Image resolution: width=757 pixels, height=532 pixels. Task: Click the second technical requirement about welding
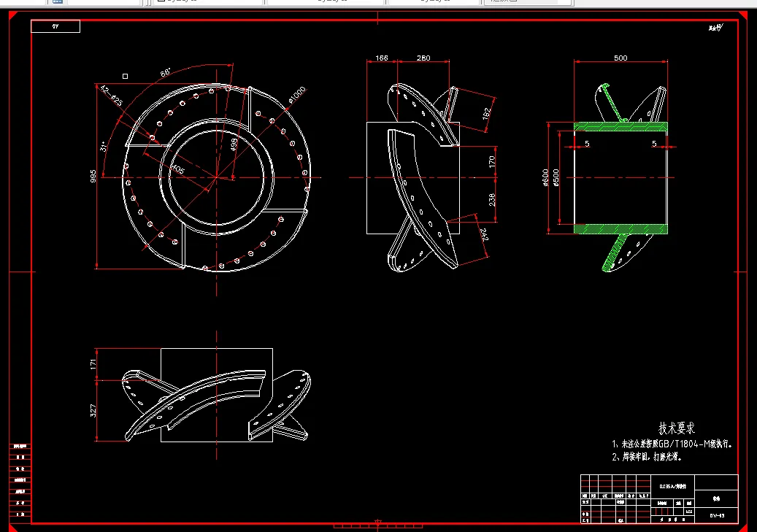point(647,457)
